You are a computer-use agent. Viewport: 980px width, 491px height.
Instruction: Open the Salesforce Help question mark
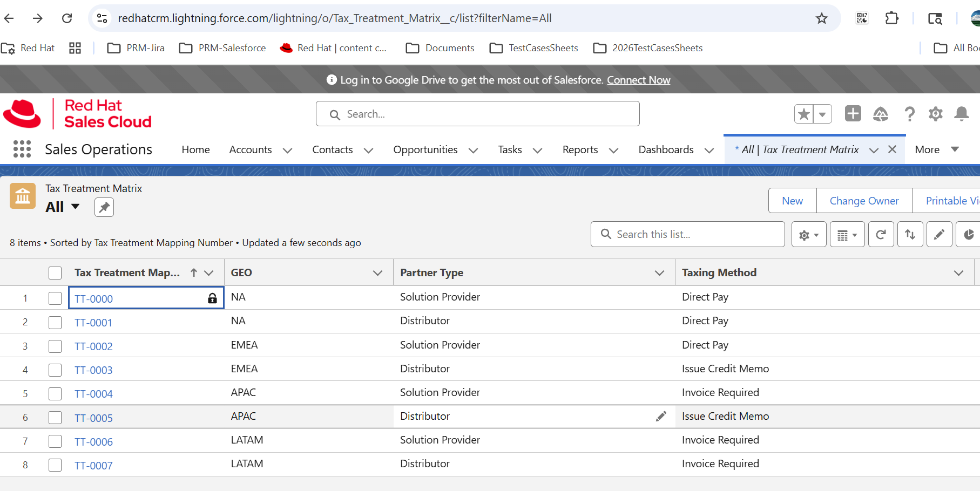(x=909, y=114)
